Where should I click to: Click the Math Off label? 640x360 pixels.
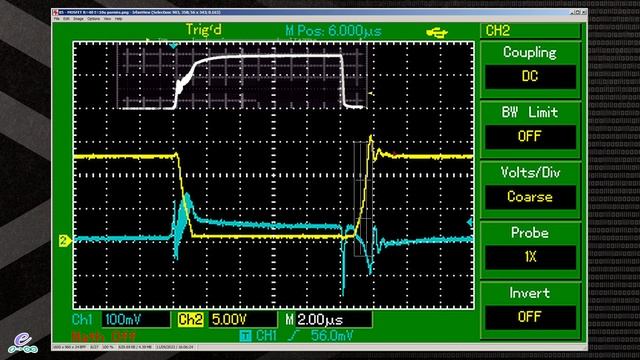point(104,337)
